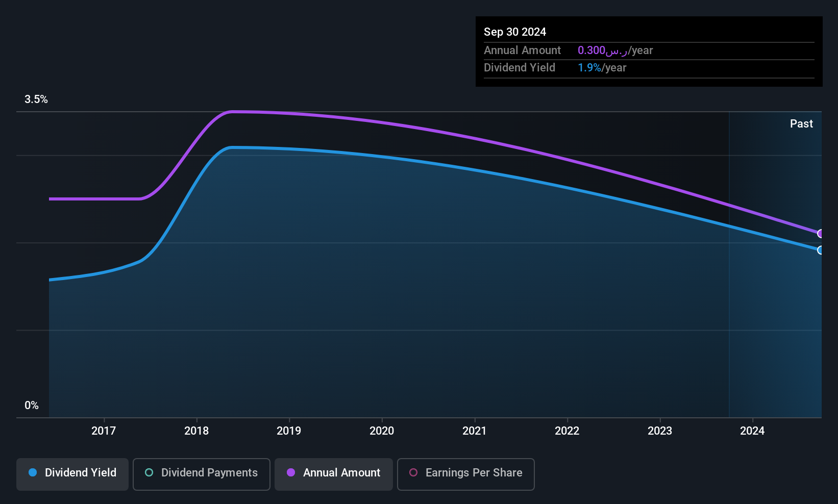Click the 2017 x-axis label
Image resolution: width=838 pixels, height=504 pixels.
point(104,431)
